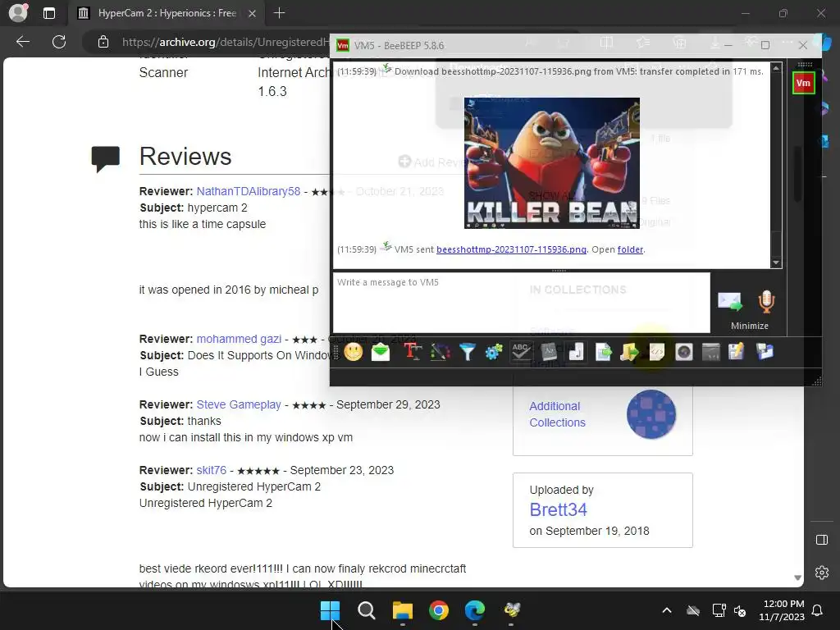Open reviewer skit76's profile
840x630 pixels.
click(212, 470)
